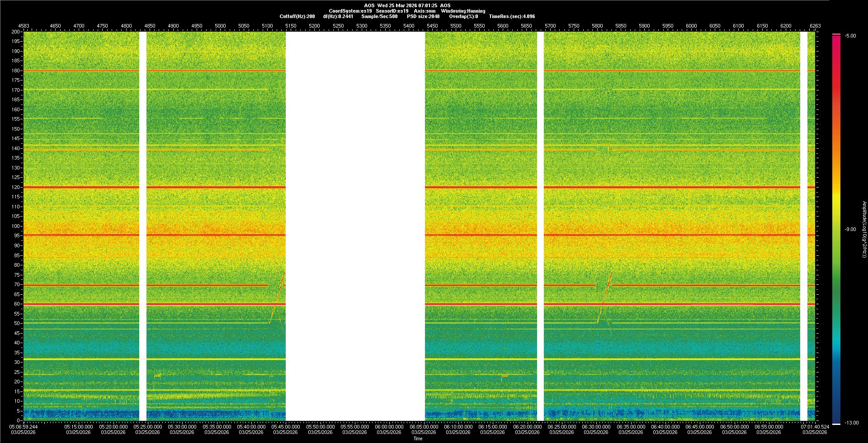868x443 pixels.
Task: Click the large white data gap region
Action: click(355, 226)
